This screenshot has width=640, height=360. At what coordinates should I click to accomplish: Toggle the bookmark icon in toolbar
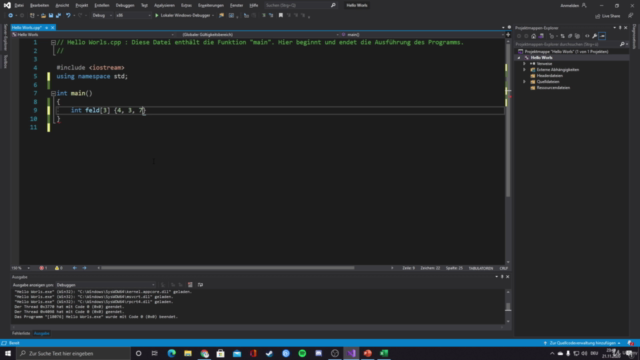tap(281, 16)
